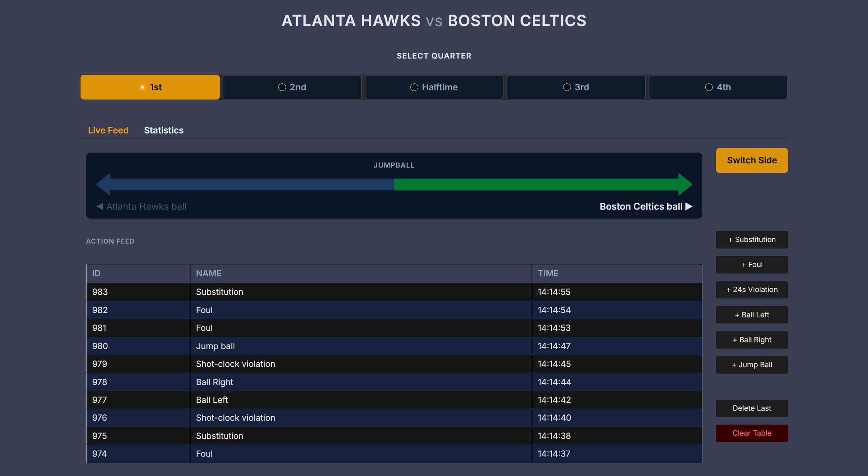868x476 pixels.
Task: Click the right-pointing green possession arrowhead
Action: 685,184
